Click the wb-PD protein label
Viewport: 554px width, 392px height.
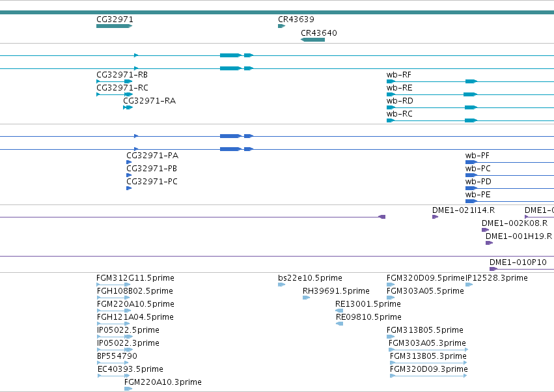(x=478, y=182)
